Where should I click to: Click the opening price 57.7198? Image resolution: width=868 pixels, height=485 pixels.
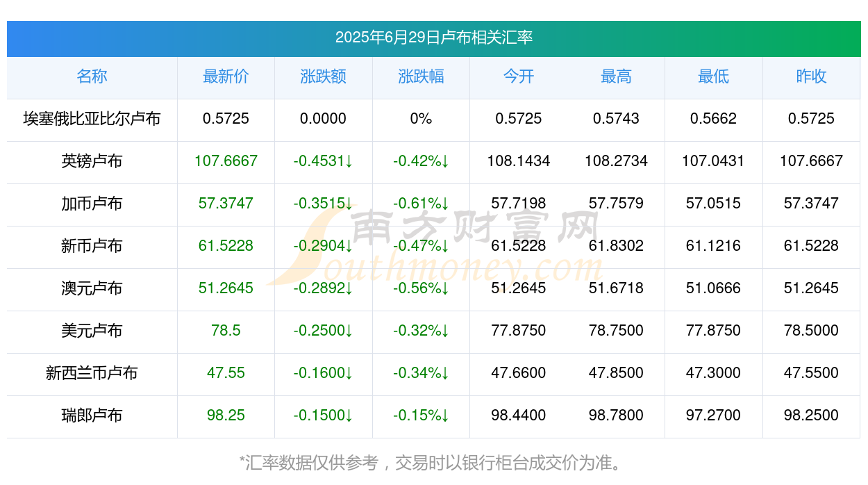pyautogui.click(x=519, y=204)
